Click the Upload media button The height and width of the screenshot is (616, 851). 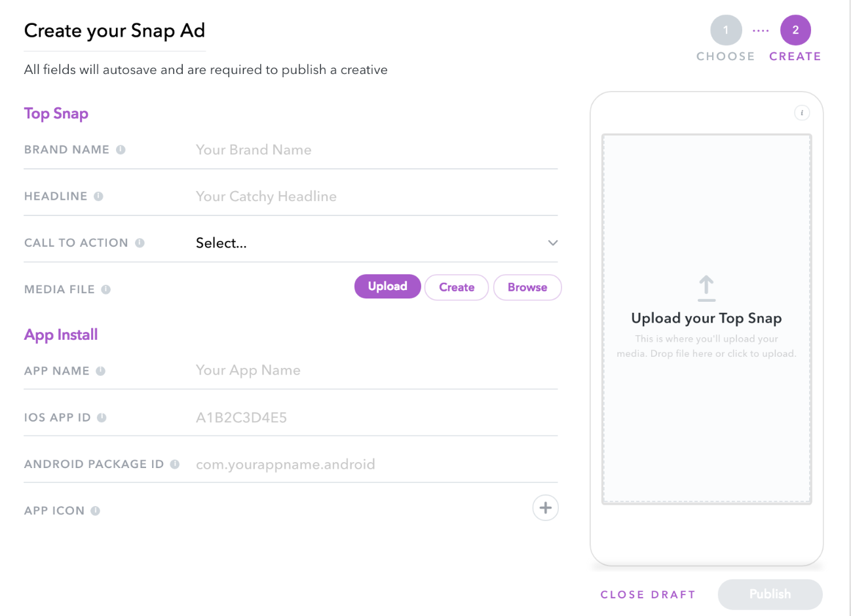point(387,286)
